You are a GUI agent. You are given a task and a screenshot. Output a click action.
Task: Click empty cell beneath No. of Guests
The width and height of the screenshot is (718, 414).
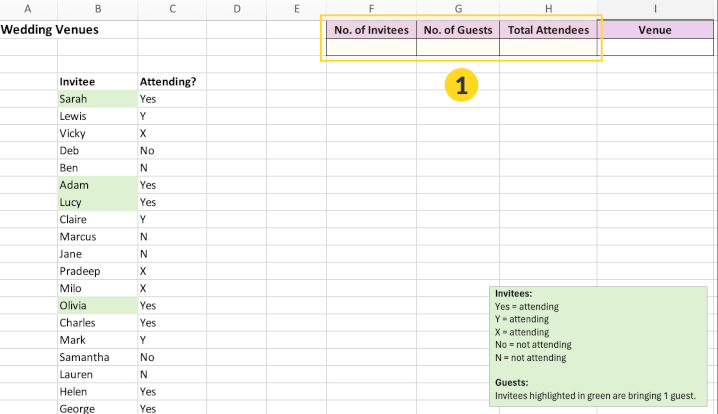click(x=458, y=47)
